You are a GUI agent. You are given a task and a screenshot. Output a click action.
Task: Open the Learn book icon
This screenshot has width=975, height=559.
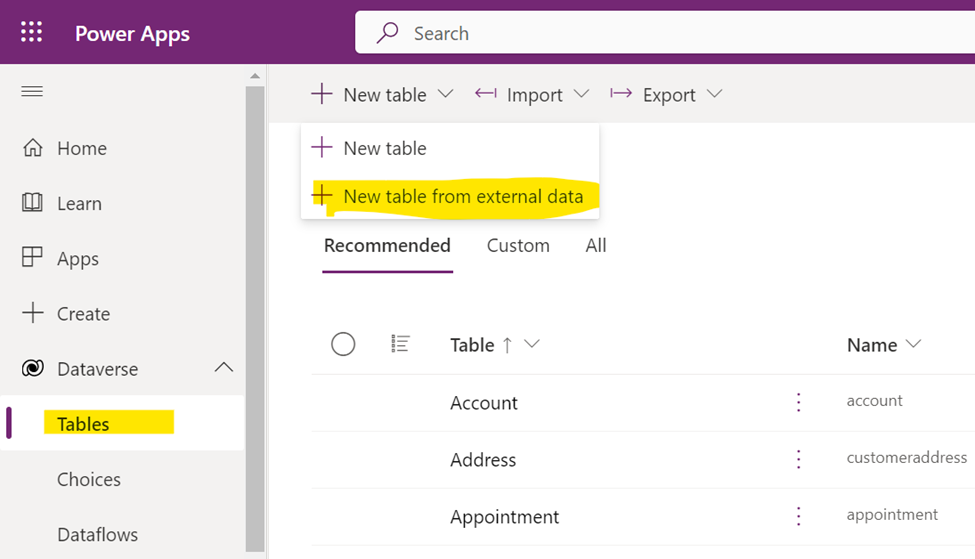pos(32,203)
